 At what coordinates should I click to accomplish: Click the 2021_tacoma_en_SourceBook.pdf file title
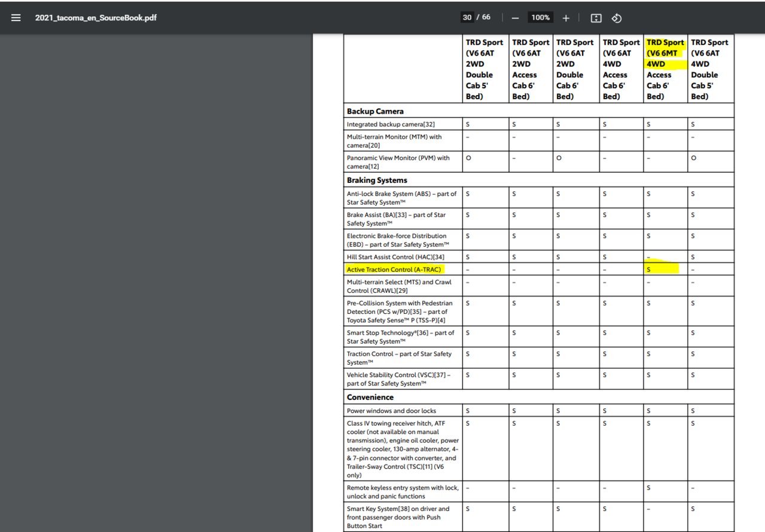point(96,17)
